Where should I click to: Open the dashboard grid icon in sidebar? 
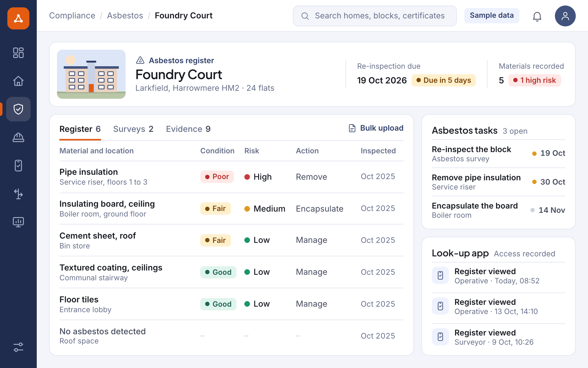pos(18,53)
